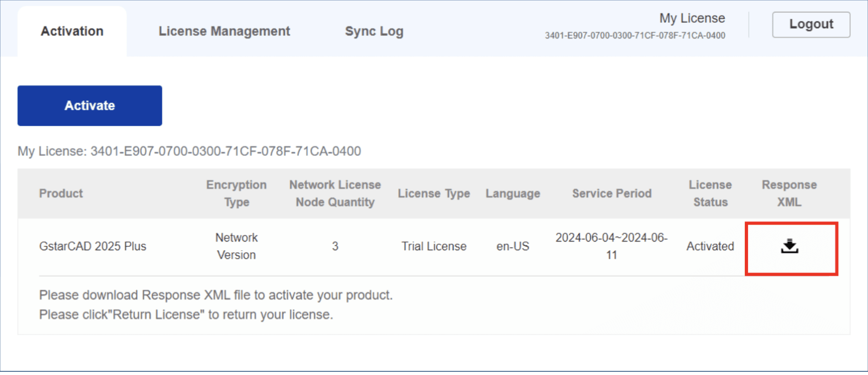Click the Product column header

(61, 194)
